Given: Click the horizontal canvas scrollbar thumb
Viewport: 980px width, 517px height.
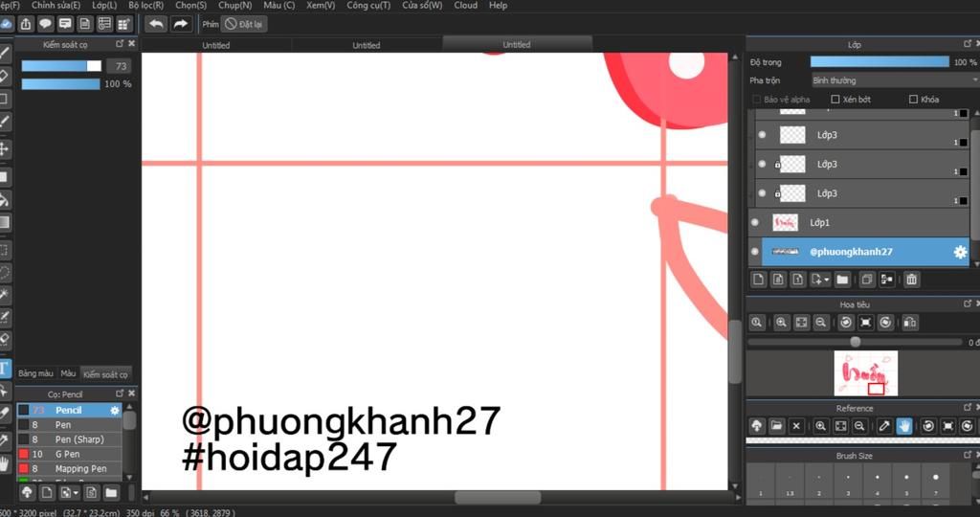Looking at the screenshot, I should click(x=498, y=498).
